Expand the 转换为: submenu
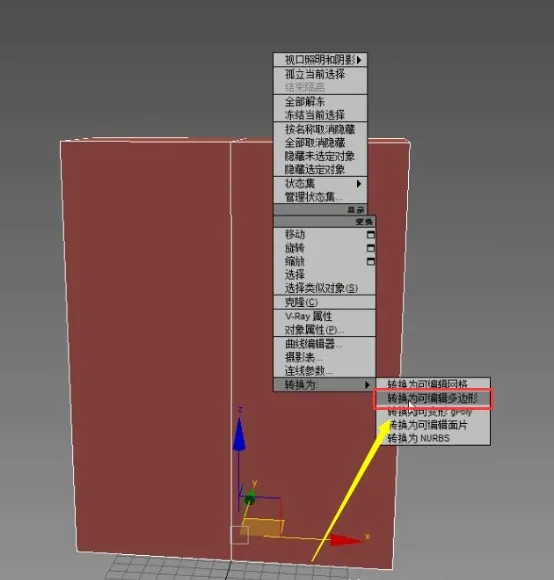 pyautogui.click(x=324, y=385)
